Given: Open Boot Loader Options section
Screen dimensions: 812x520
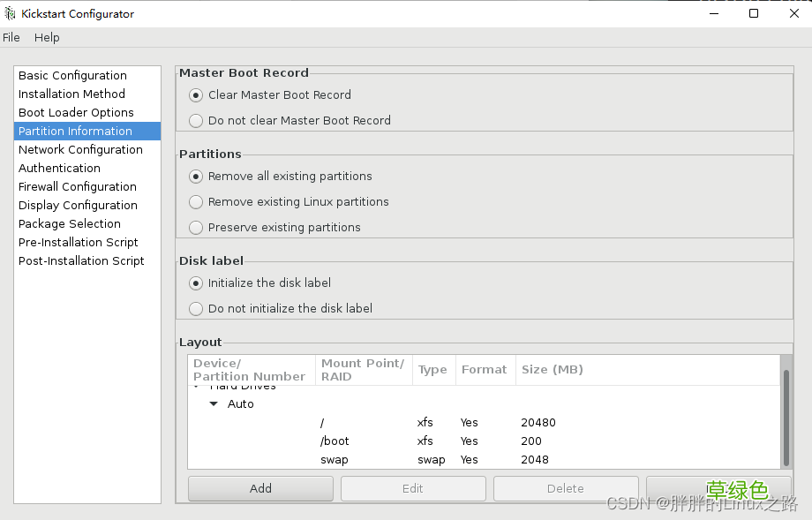Looking at the screenshot, I should (x=76, y=112).
